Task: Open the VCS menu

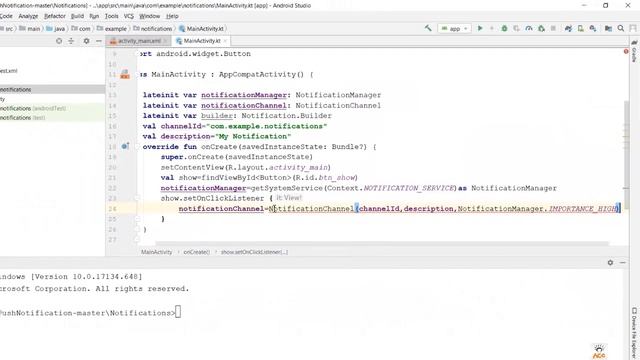Action: pyautogui.click(x=129, y=16)
